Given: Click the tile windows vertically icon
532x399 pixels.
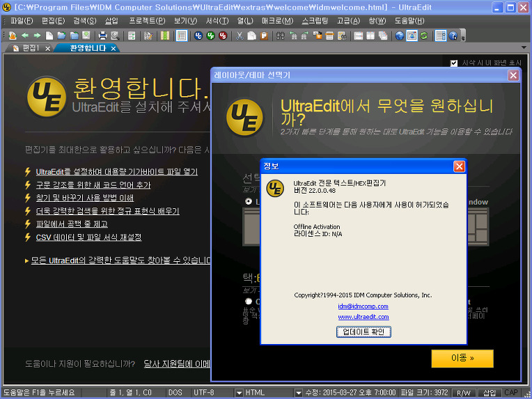Looking at the screenshot, I should point(371,36).
